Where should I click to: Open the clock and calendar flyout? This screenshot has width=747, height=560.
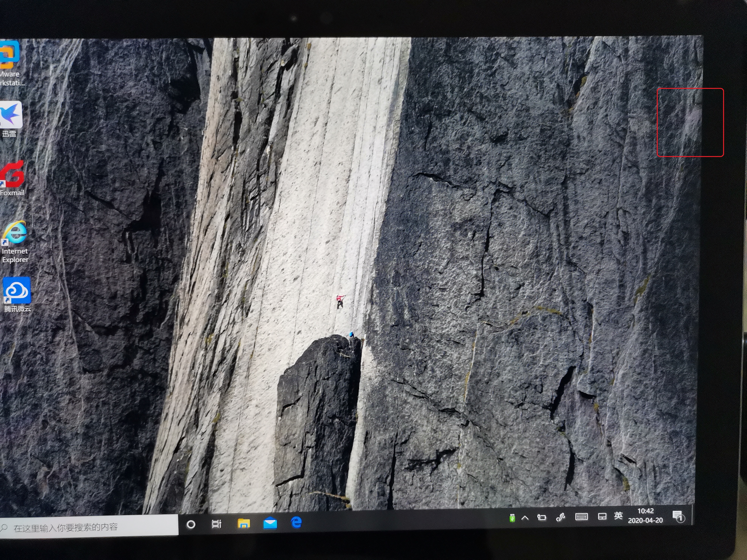(645, 516)
